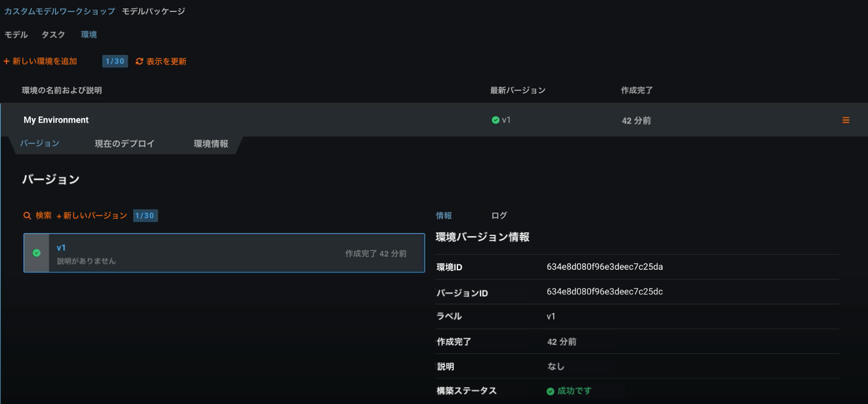Collapse the My Environment row
This screenshot has width=868, height=404.
56,120
